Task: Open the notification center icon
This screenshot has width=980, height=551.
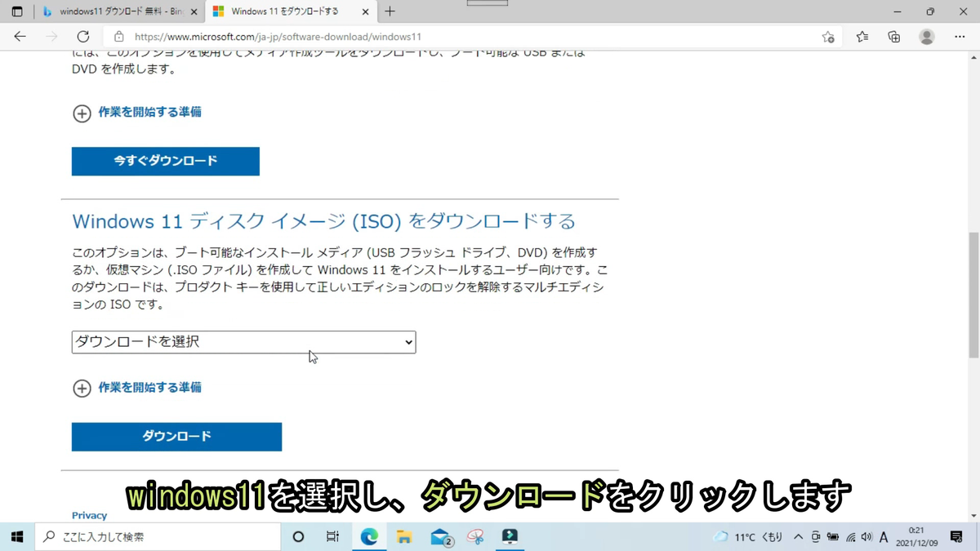Action: [956, 537]
